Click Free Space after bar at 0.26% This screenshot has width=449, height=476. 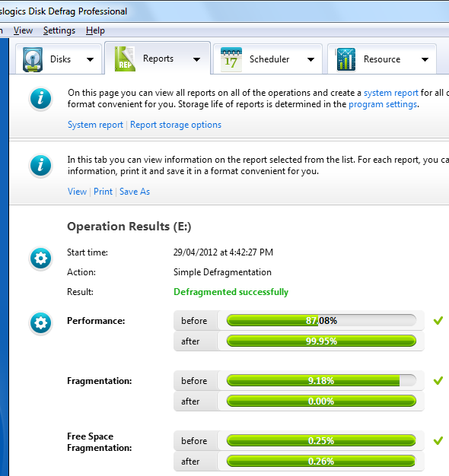tap(321, 461)
